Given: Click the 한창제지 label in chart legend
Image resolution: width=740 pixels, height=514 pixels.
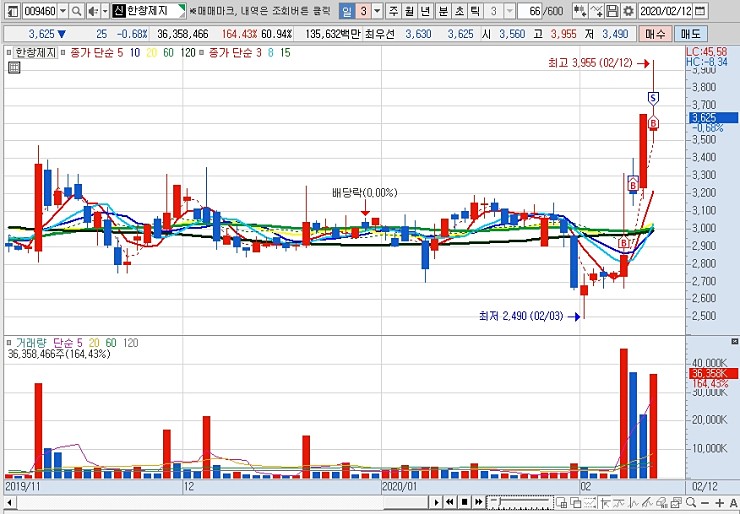Looking at the screenshot, I should point(36,53).
